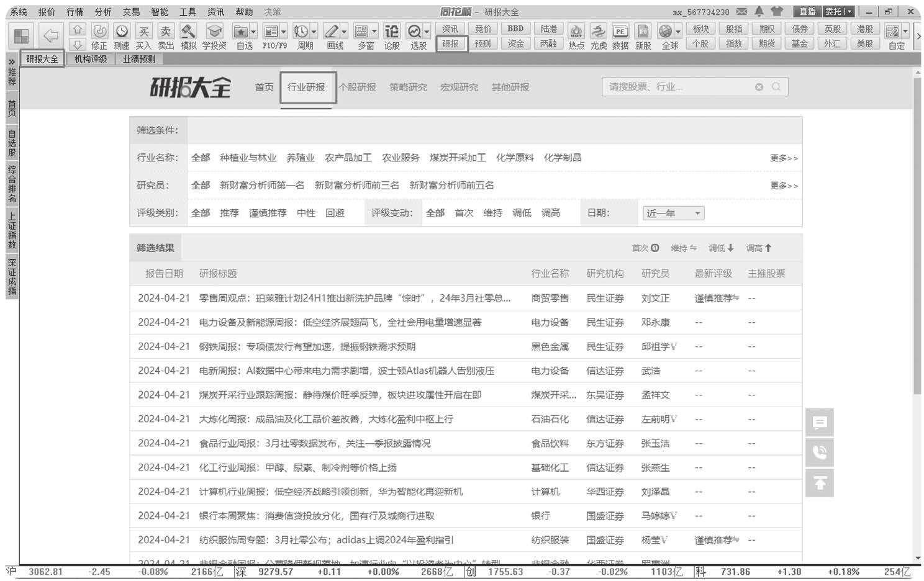Open the 自选 favorites folder icon

(x=241, y=31)
